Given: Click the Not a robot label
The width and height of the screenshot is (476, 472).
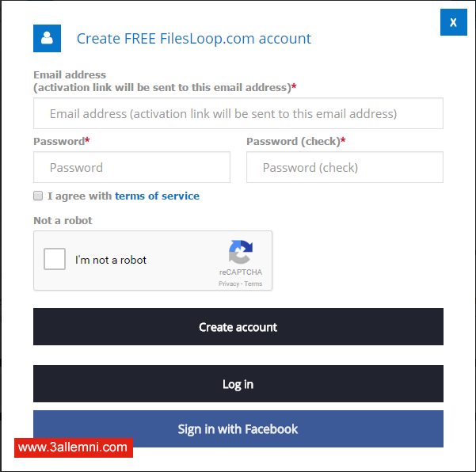Looking at the screenshot, I should click(63, 220).
